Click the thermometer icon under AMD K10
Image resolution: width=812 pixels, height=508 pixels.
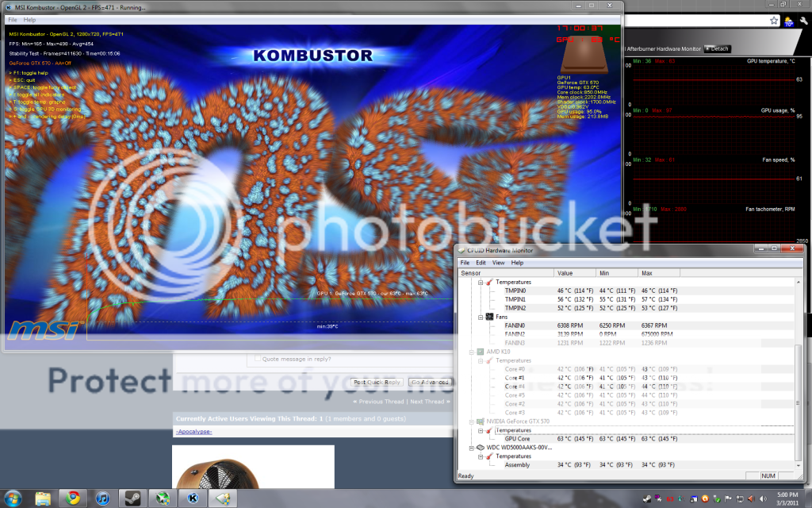coord(488,360)
